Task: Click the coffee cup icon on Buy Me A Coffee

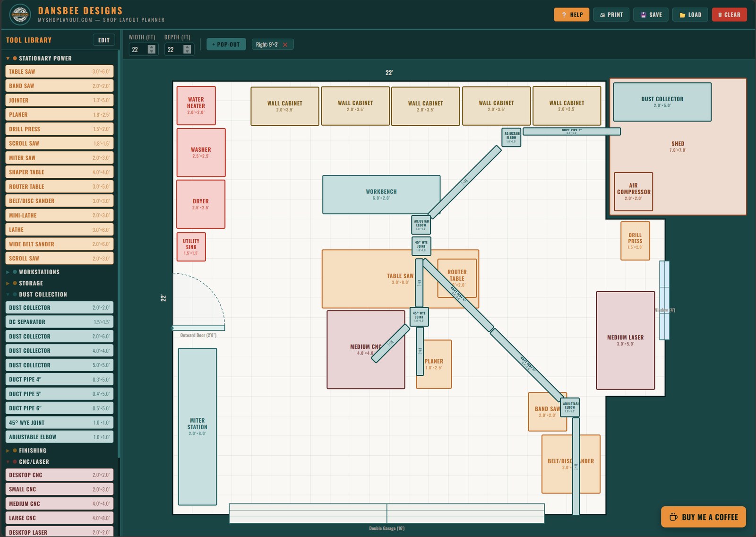Action: [x=672, y=517]
